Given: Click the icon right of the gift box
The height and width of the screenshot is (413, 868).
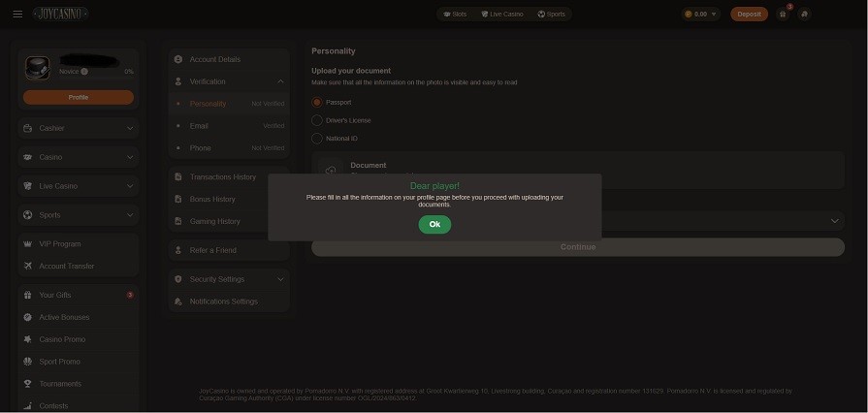Looking at the screenshot, I should tap(804, 15).
